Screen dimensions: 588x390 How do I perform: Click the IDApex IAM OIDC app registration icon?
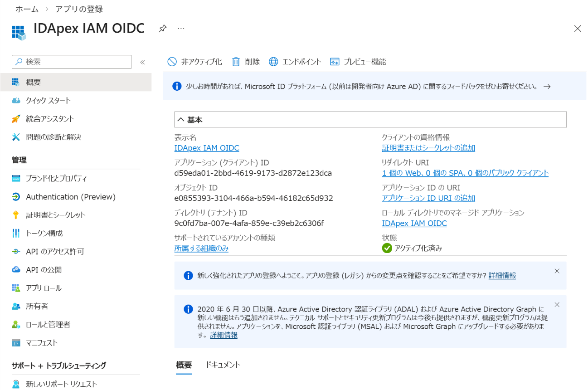pyautogui.click(x=19, y=32)
